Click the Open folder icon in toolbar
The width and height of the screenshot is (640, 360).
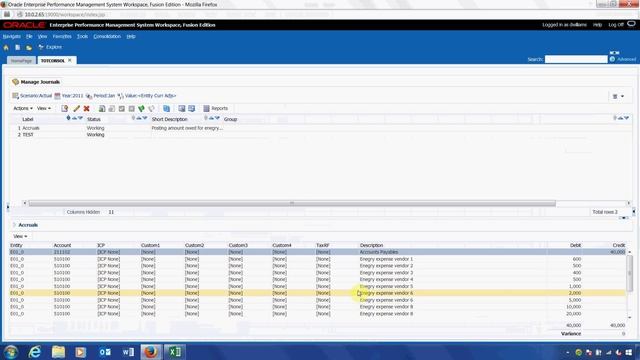(x=29, y=47)
